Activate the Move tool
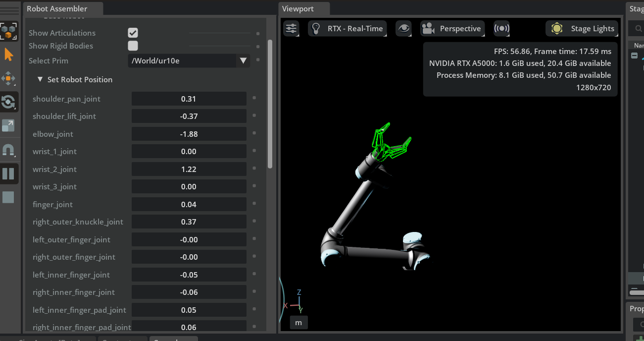This screenshot has height=341, width=644. 9,78
